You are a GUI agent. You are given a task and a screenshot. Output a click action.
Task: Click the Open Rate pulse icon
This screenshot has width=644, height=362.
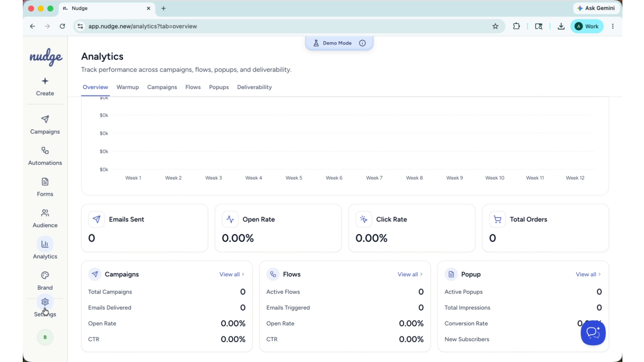tap(230, 219)
